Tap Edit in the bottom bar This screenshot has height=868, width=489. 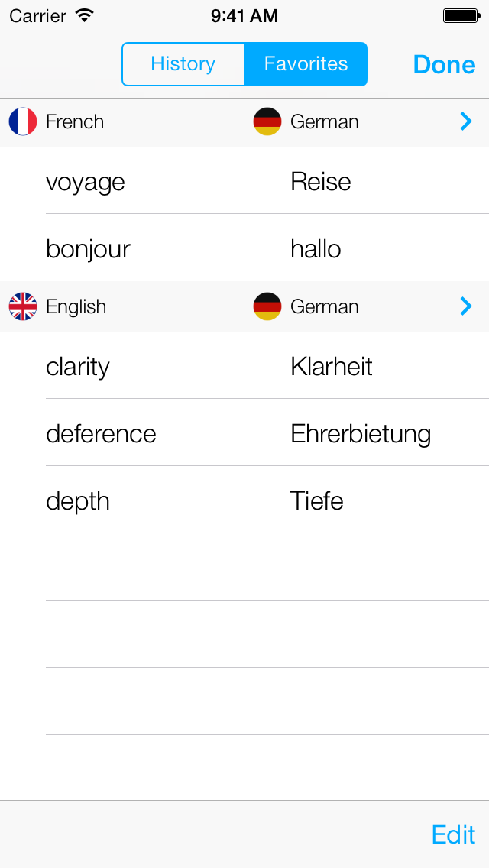coord(454,834)
